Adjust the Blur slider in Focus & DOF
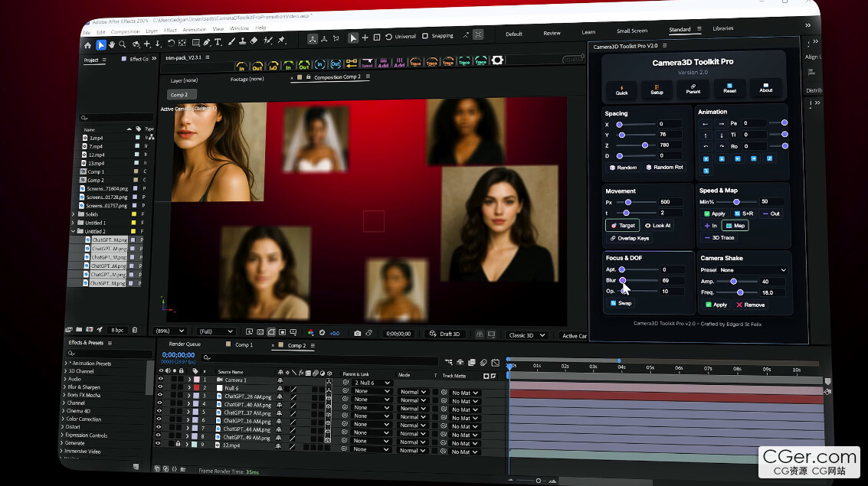This screenshot has height=486, width=868. [622, 281]
